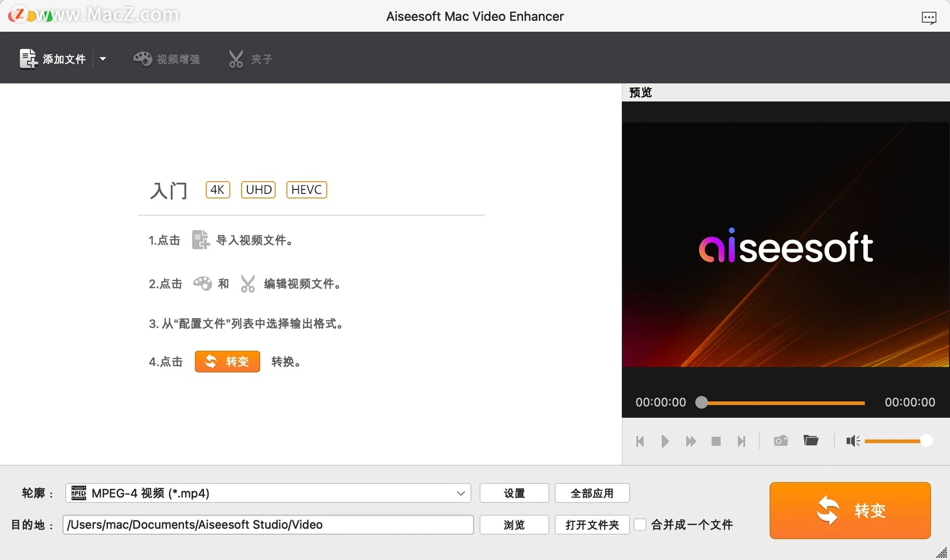Viewport: 950px width, 560px height.
Task: Stop the preview playback
Action: 715,441
